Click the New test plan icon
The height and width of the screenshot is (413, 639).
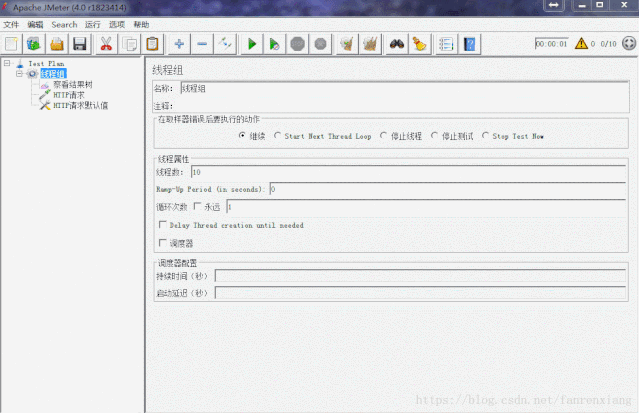(x=11, y=44)
